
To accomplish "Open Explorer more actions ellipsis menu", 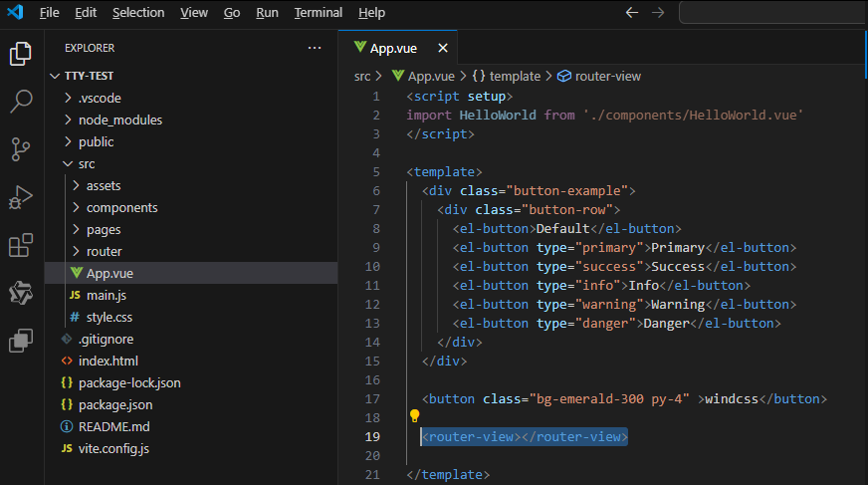I will (315, 48).
